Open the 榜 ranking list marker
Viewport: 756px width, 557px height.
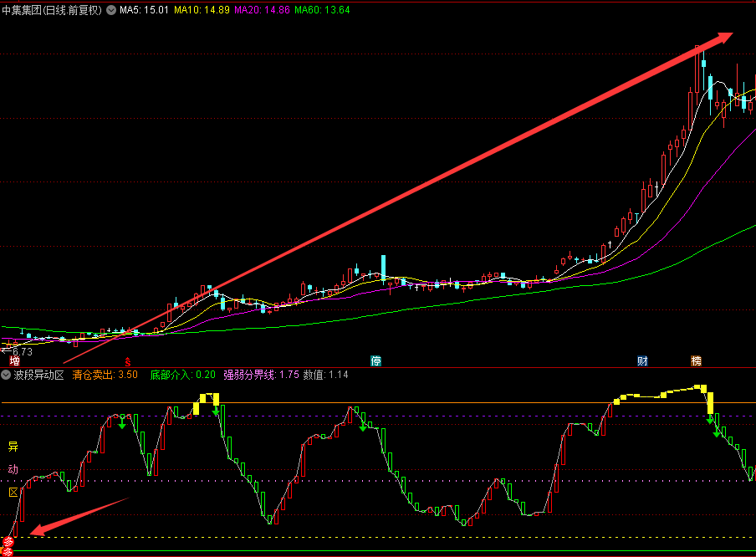[x=696, y=360]
